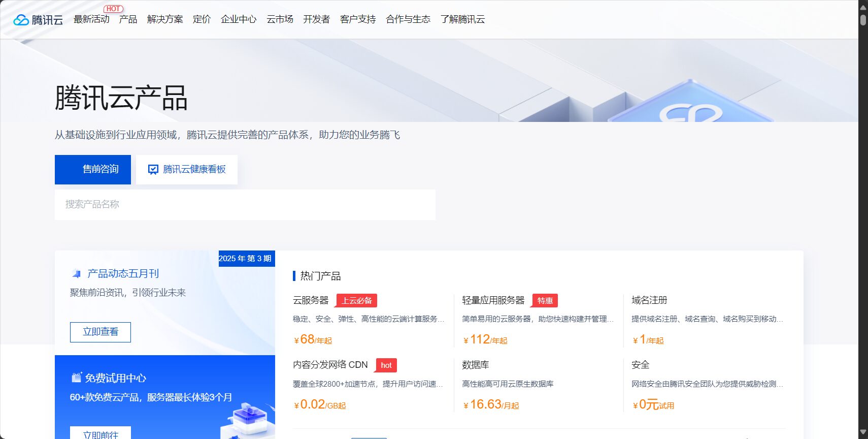Click the 高性能高可用云原生数据库 description
The image size is (868, 439).
(x=508, y=384)
